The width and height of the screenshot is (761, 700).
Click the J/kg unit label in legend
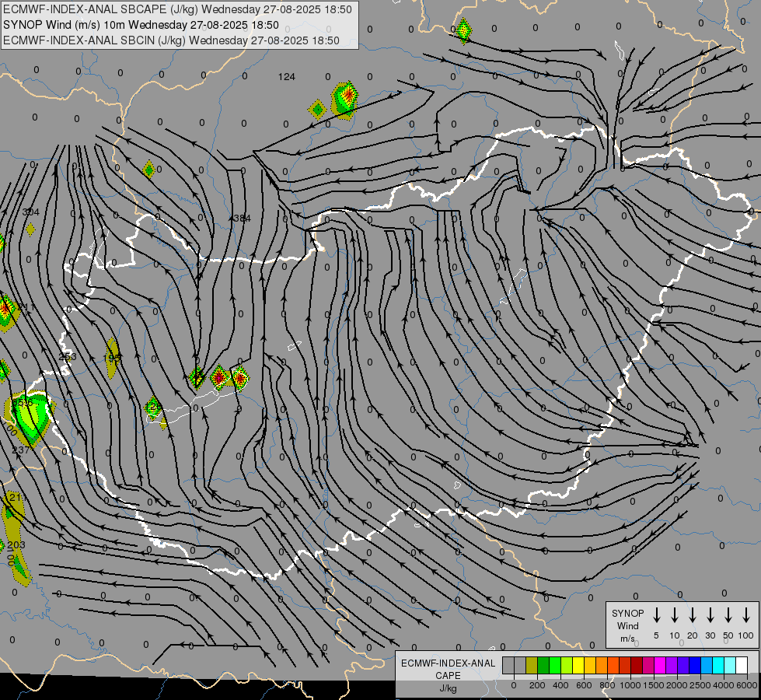click(x=448, y=688)
